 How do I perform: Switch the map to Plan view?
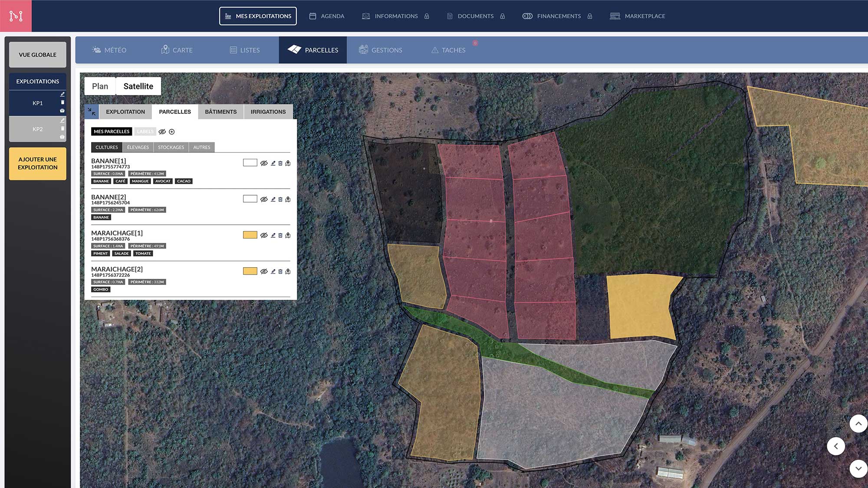[x=100, y=86]
